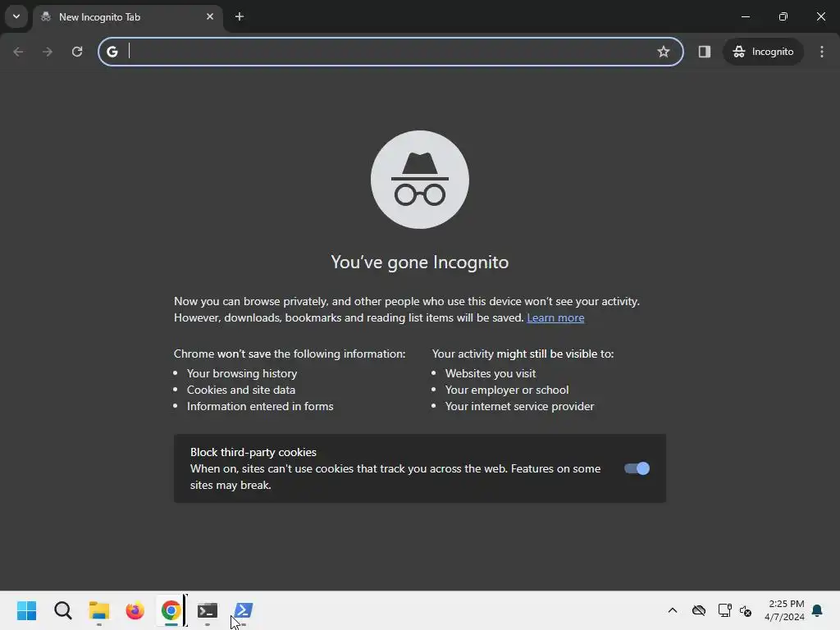840x630 pixels.
Task: Click "Chrome won't save the following information" text
Action: pos(290,354)
